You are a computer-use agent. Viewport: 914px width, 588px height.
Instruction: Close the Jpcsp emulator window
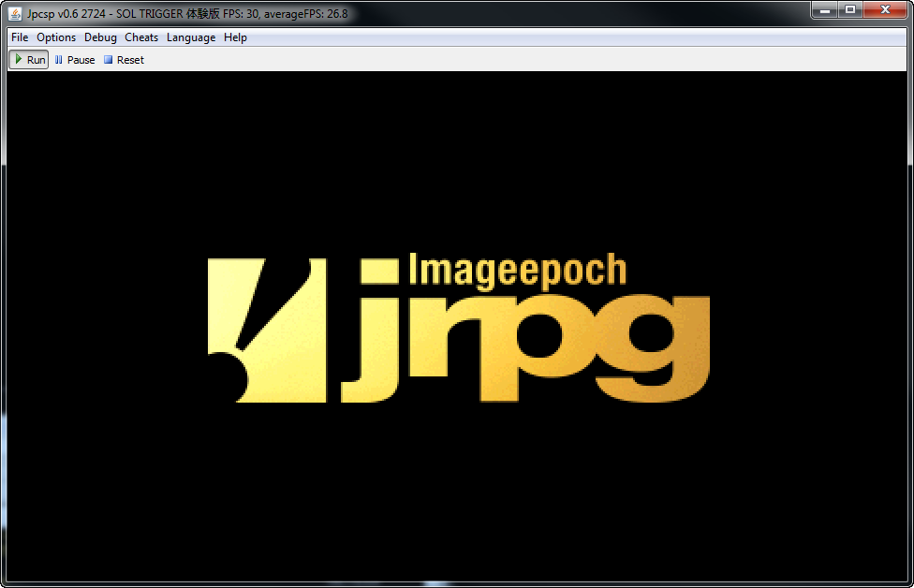coord(885,10)
